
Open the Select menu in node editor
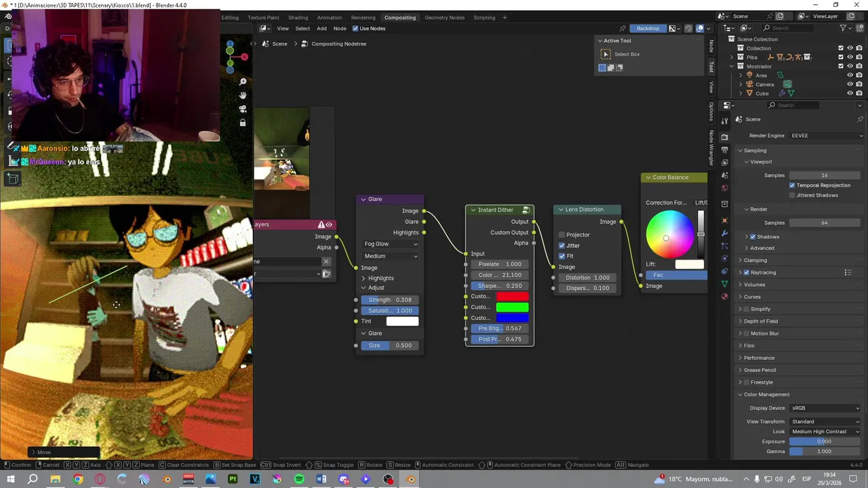tap(302, 28)
